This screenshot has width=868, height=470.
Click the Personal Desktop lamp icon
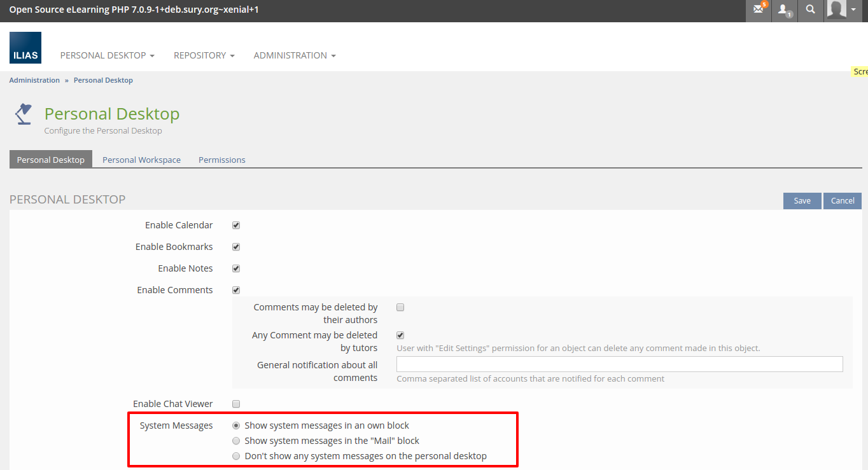tap(24, 114)
